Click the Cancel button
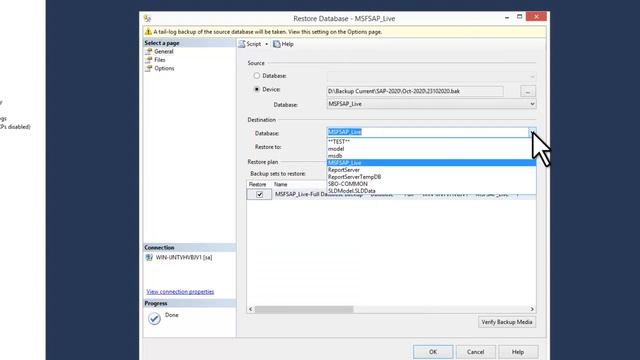 coord(476,352)
